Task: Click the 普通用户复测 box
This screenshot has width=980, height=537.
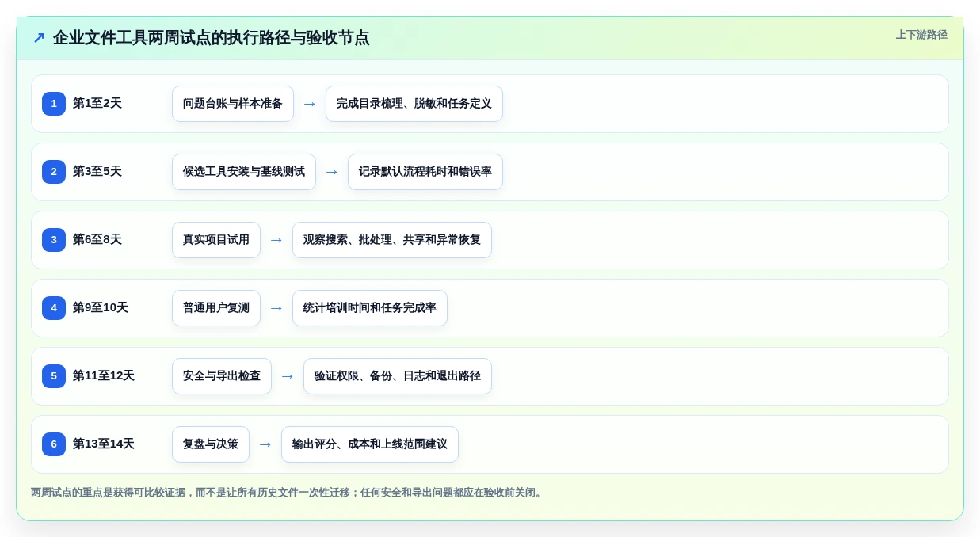Action: (216, 308)
